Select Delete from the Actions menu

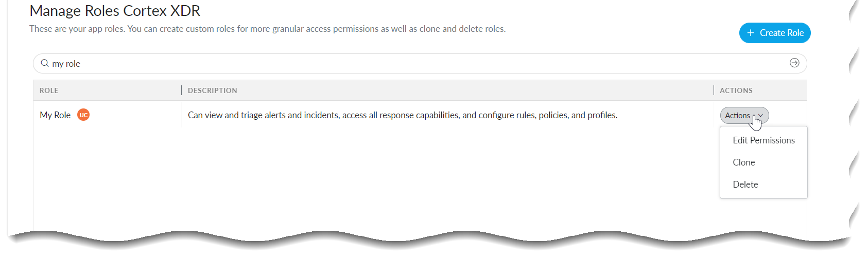pyautogui.click(x=745, y=185)
